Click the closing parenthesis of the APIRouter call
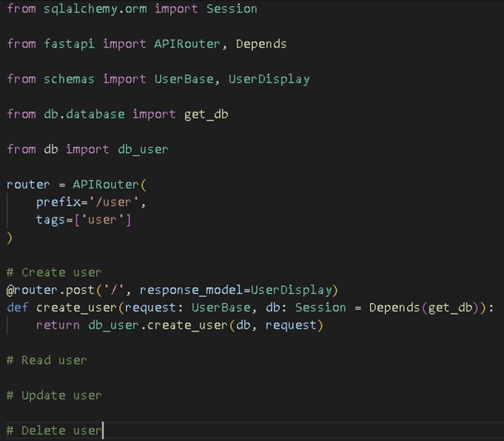Viewport: 504px width, 441px height. tap(10, 238)
